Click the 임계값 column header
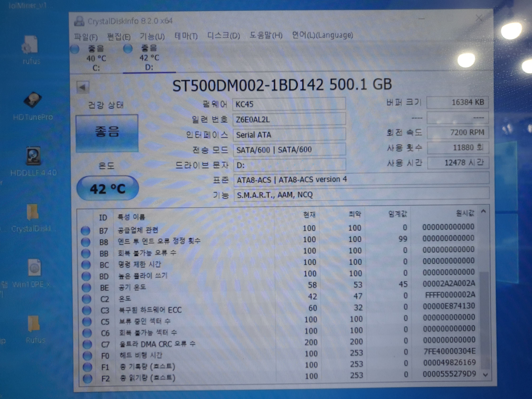The width and height of the screenshot is (532, 399). (x=398, y=214)
